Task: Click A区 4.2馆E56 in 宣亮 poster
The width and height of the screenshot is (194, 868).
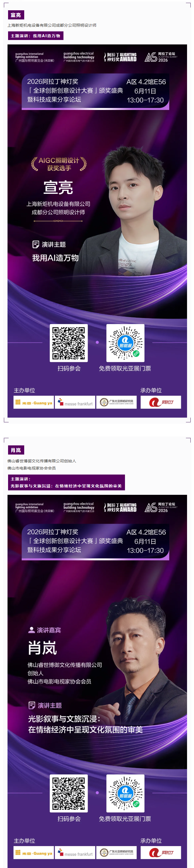Action: point(146,82)
